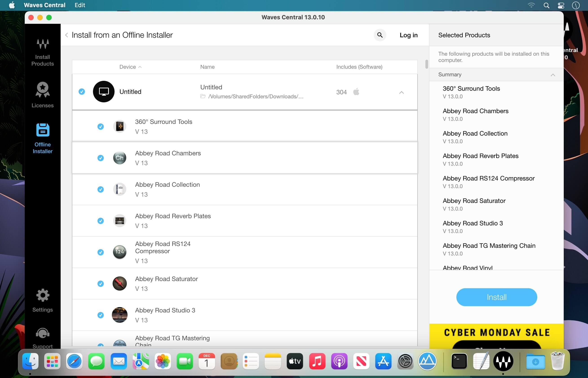Click the Abbey Road Studio 3 icon
The width and height of the screenshot is (588, 378).
(x=120, y=315)
